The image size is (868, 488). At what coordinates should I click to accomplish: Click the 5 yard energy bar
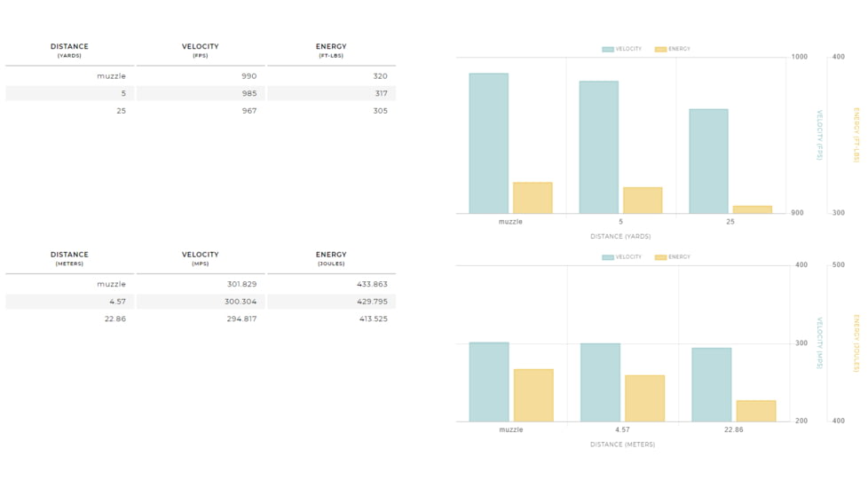pos(643,201)
